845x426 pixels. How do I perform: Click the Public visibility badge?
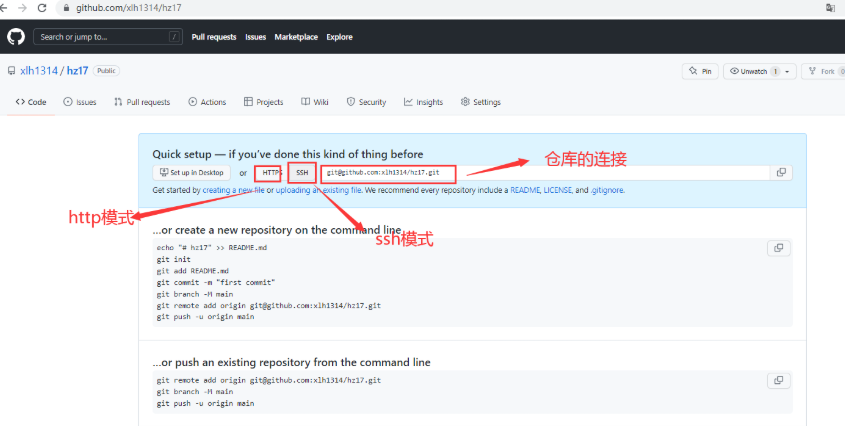[x=106, y=71]
